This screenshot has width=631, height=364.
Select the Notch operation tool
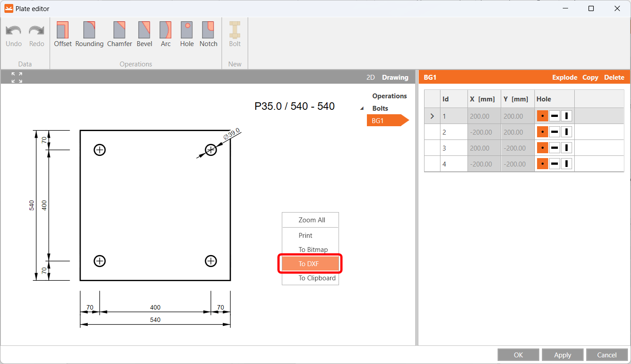[208, 35]
